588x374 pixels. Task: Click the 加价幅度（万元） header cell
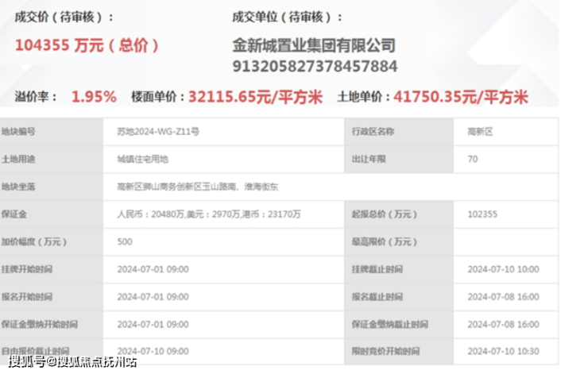point(52,241)
